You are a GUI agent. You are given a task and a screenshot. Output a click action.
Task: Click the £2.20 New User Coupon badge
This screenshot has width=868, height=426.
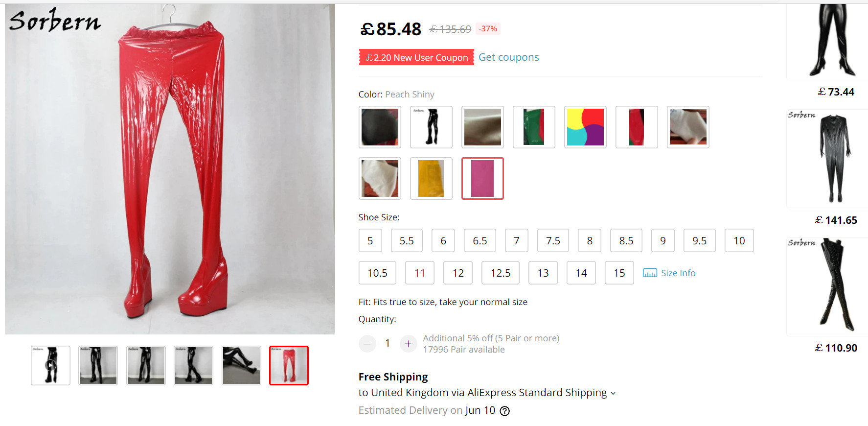(416, 57)
